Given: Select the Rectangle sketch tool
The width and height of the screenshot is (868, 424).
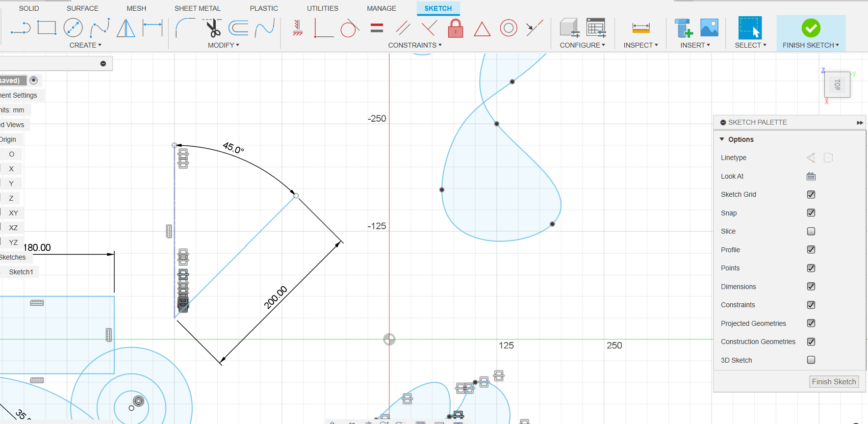Looking at the screenshot, I should (x=47, y=28).
